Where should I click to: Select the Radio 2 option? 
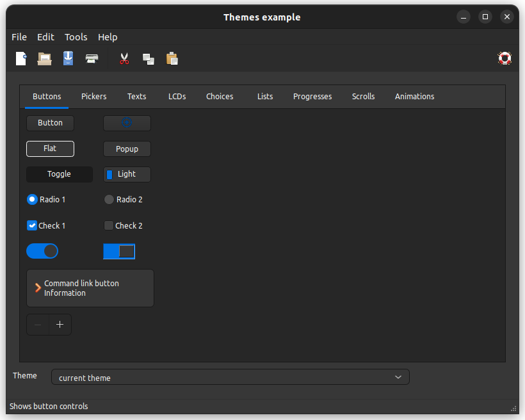tap(109, 200)
